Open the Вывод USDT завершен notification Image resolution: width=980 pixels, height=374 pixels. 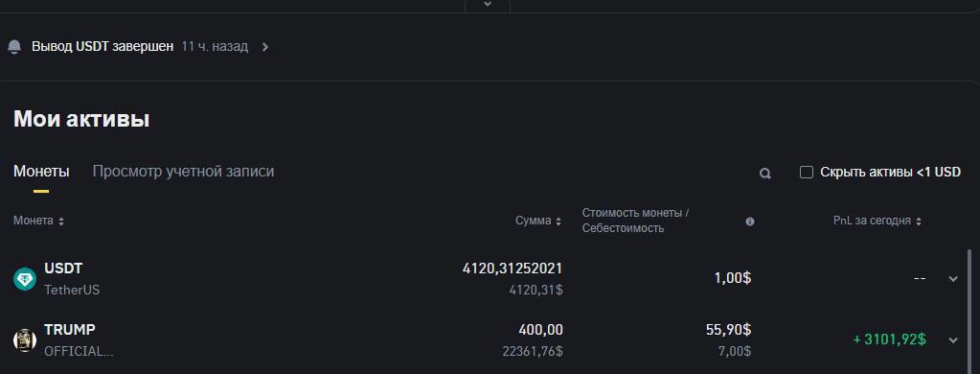pos(103,47)
